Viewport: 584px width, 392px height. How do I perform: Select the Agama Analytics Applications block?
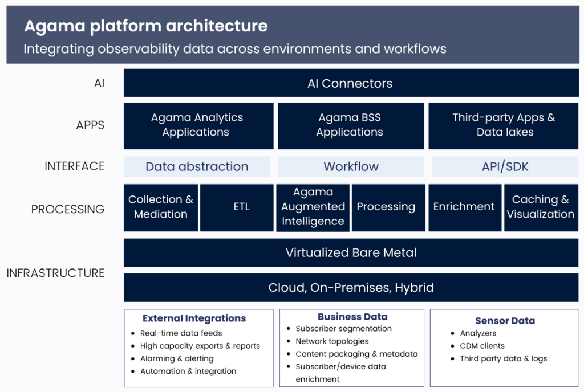(x=197, y=125)
